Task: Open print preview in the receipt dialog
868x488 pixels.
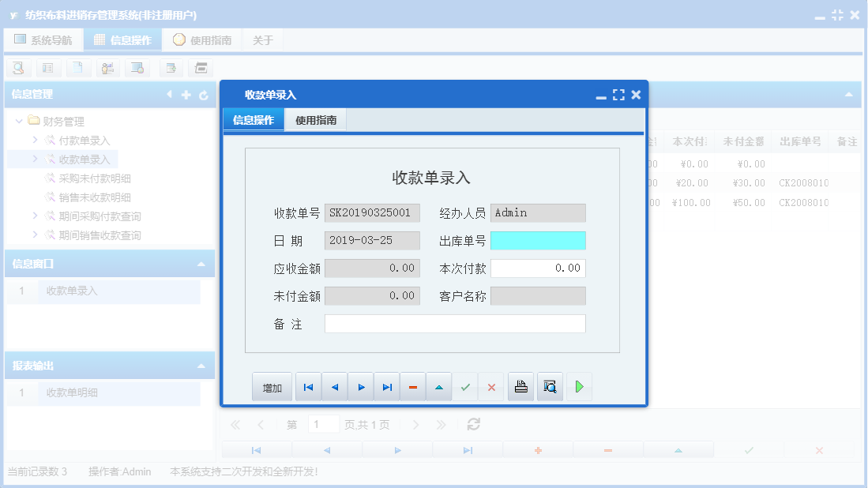Action: (x=550, y=386)
